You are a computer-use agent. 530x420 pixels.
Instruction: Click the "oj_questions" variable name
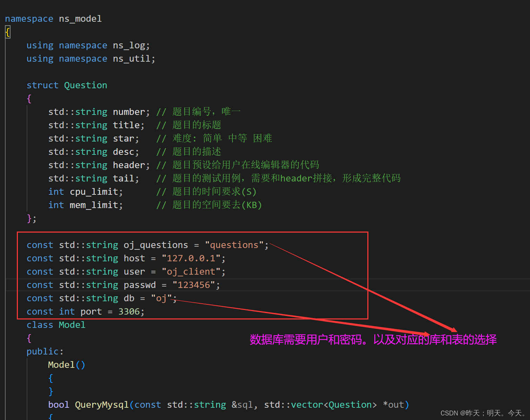click(x=156, y=245)
